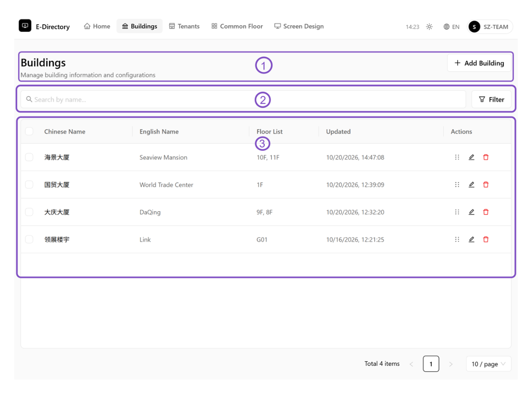Image resolution: width=532 pixels, height=394 pixels.
Task: Delete the Seaview Mansion building
Action: click(486, 157)
